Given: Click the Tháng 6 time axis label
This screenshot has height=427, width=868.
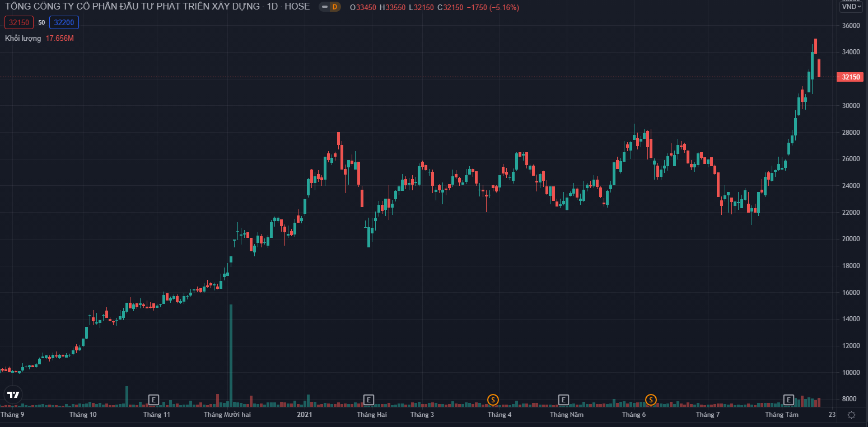Looking at the screenshot, I should click(x=634, y=415).
